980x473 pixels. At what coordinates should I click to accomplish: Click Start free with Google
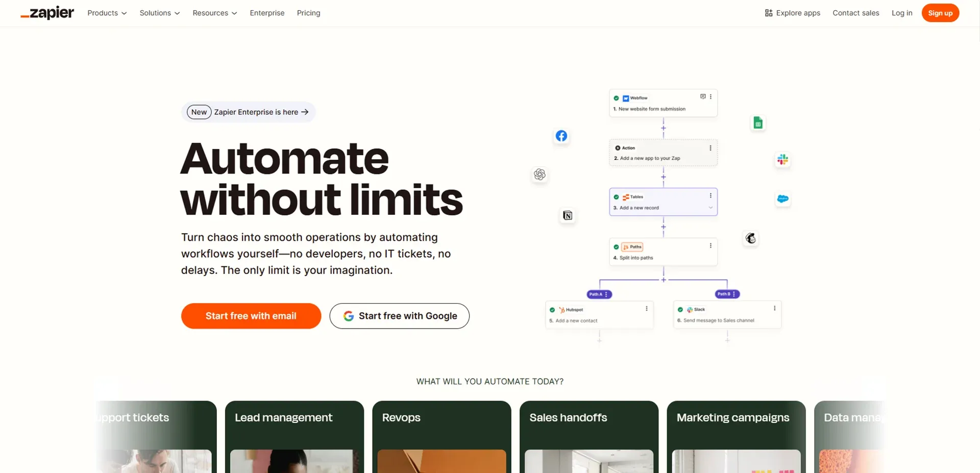tap(400, 316)
